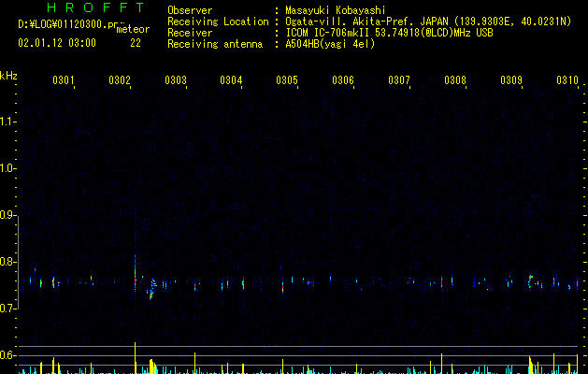Click the 0.6 kHz axis label

[7, 355]
